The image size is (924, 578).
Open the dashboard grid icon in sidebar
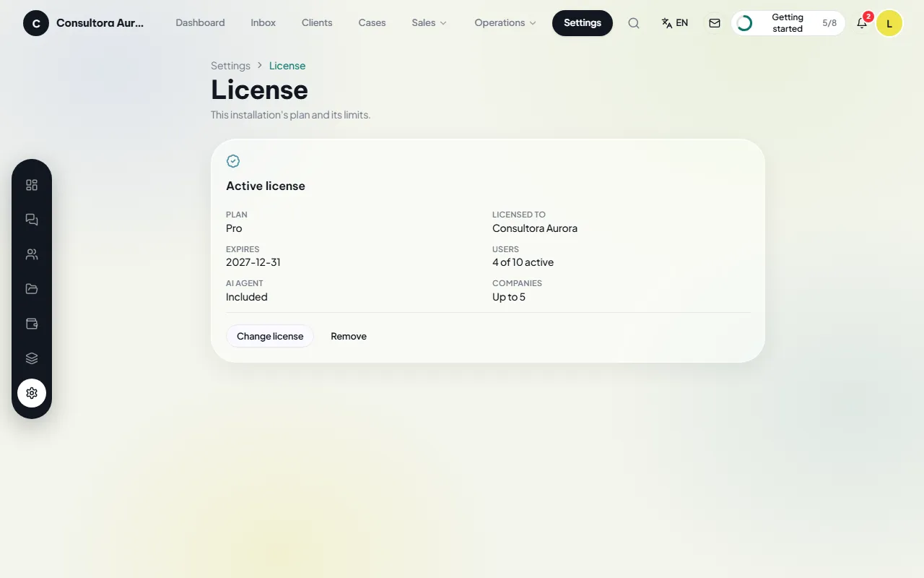pos(32,185)
